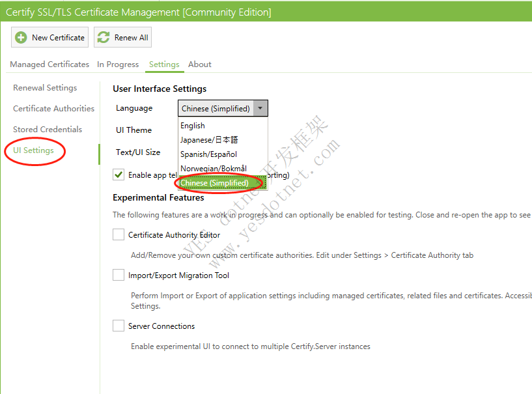Screen dimensions: 532x394
Task: Select UI Settings in the sidebar
Action: pyautogui.click(x=33, y=150)
